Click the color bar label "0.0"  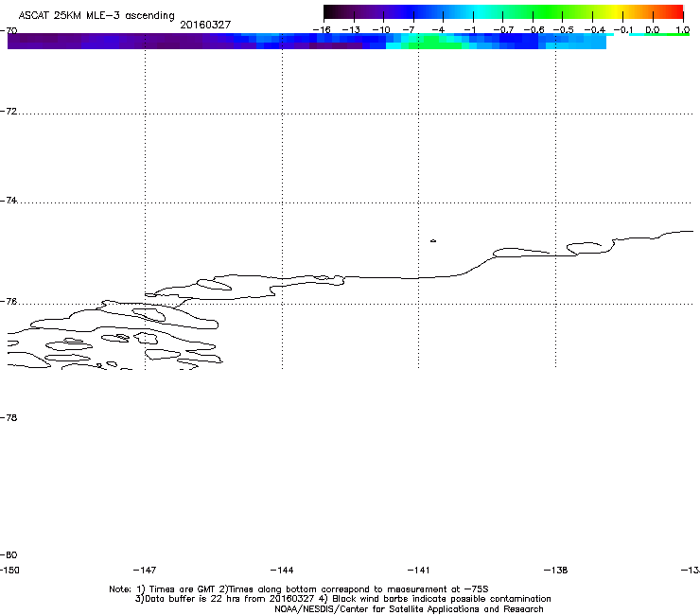coord(653,30)
